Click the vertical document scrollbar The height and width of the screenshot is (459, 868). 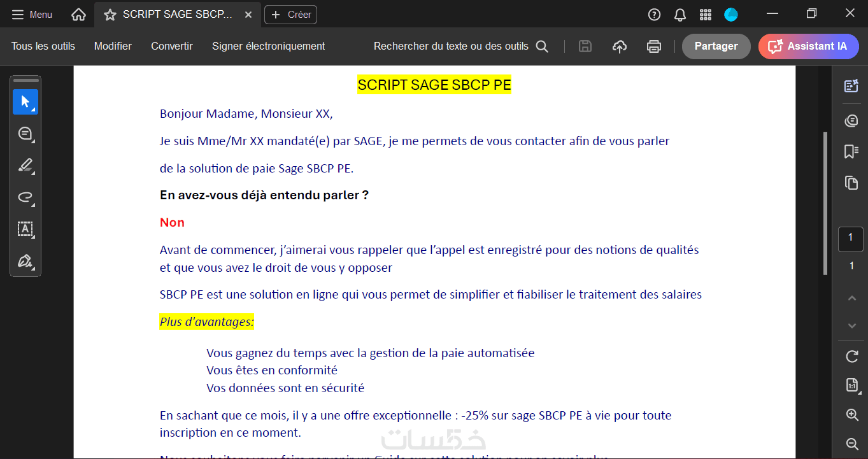826,204
